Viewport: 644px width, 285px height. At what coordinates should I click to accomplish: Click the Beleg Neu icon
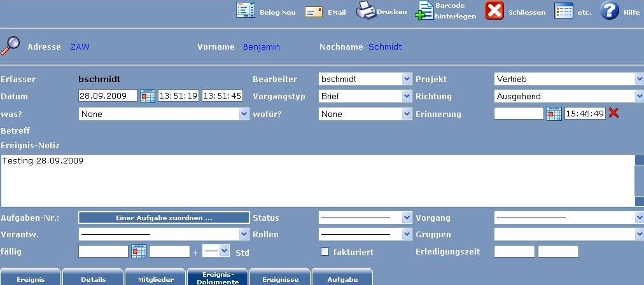[x=246, y=11]
